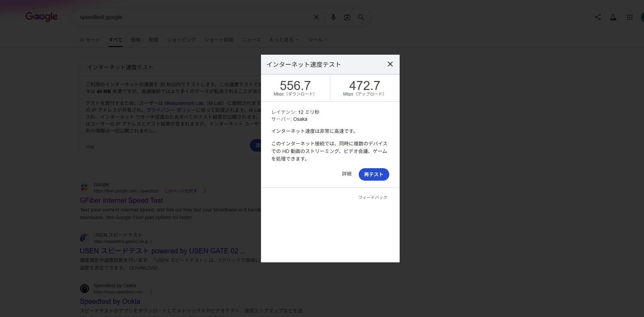The height and width of the screenshot is (317, 644).
Task: Click レイテンシ: 12 ミリ秒 text
Action: (x=295, y=112)
